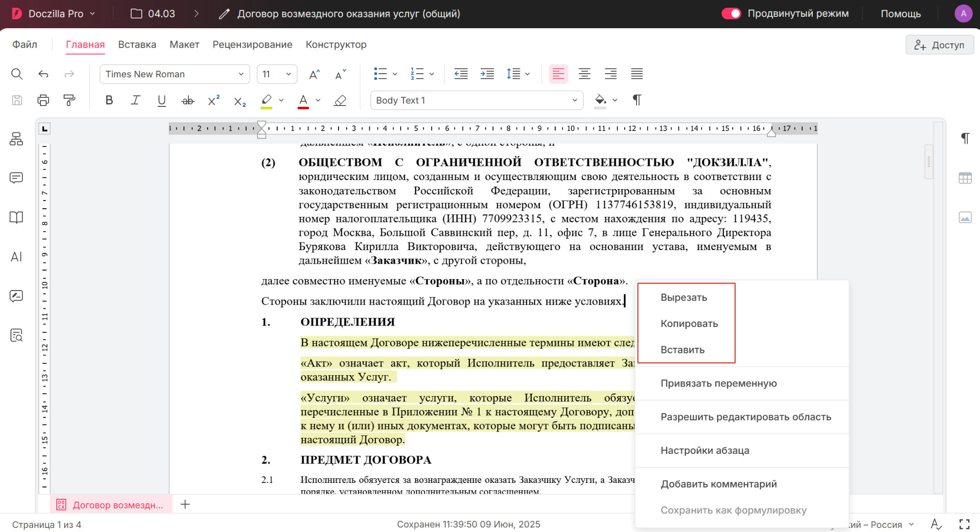Image resolution: width=980 pixels, height=532 pixels.
Task: Open the Файл menu
Action: pos(25,45)
